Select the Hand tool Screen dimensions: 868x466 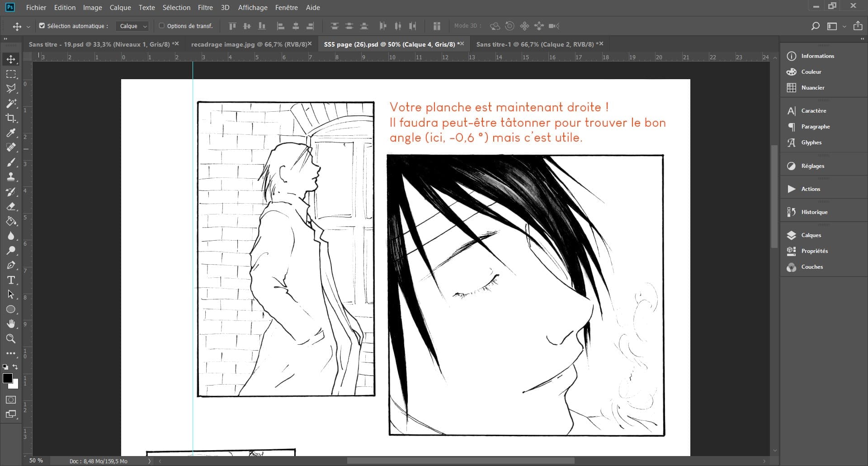tap(11, 324)
